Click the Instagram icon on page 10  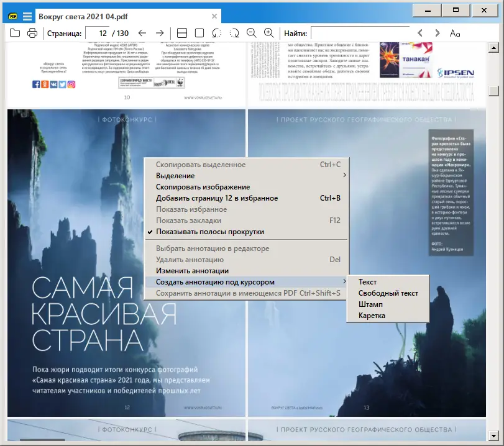[71, 84]
